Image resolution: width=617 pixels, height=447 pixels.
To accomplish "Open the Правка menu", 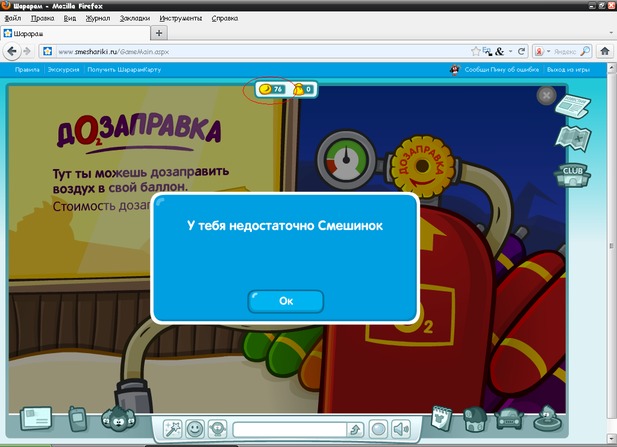I will tap(42, 18).
